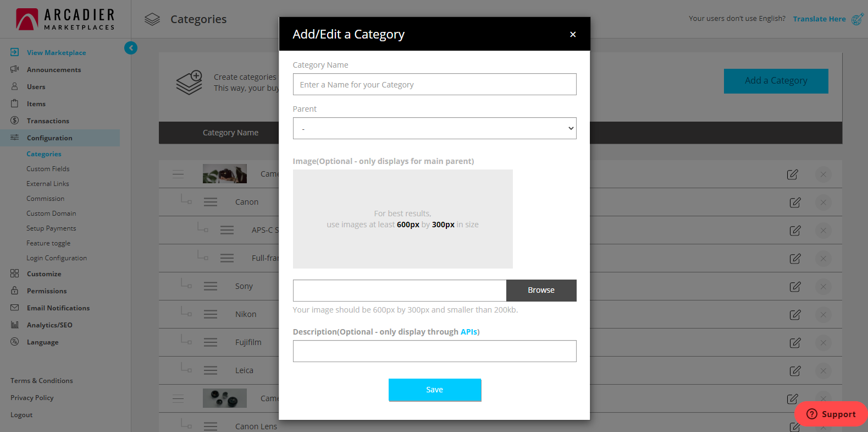Click the Add a Category button
This screenshot has width=868, height=432.
(x=776, y=81)
